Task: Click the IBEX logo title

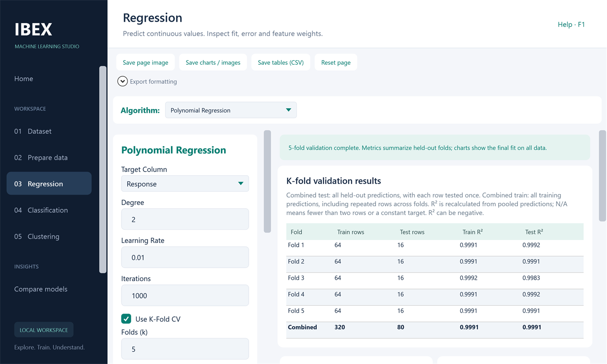Action: 33,29
